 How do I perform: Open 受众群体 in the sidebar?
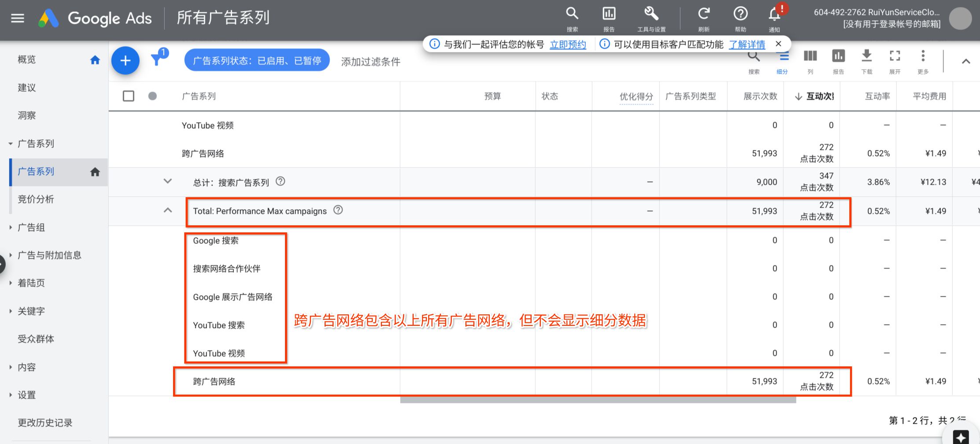pyautogui.click(x=36, y=339)
